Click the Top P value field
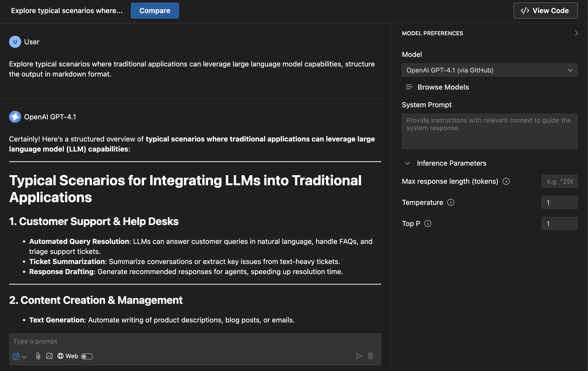The image size is (588, 371). [560, 224]
